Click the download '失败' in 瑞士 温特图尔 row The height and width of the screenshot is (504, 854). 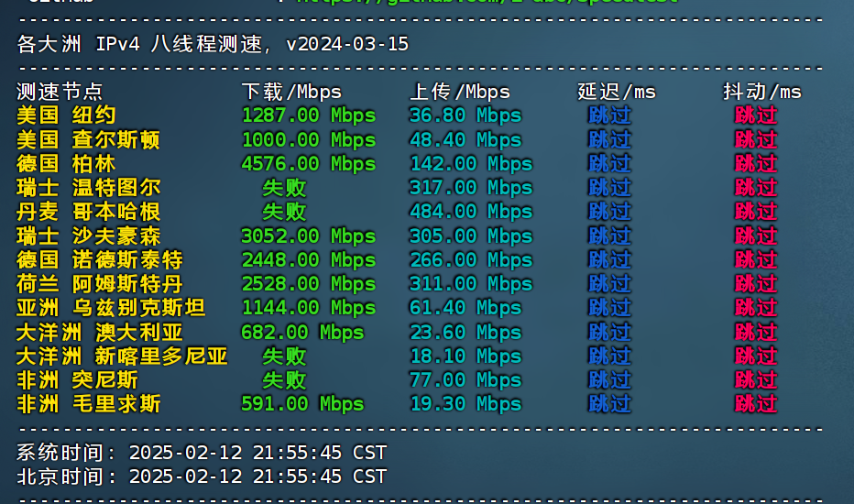tap(284, 188)
